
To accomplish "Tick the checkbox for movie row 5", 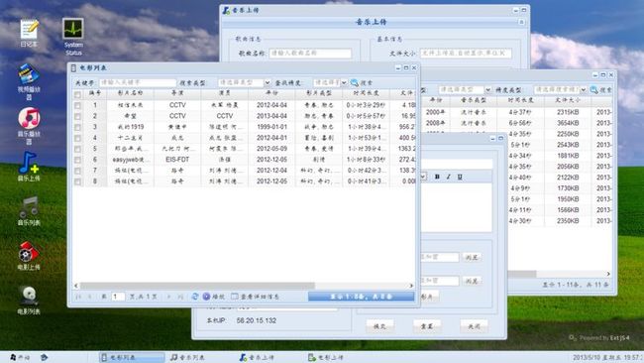I will [77, 149].
